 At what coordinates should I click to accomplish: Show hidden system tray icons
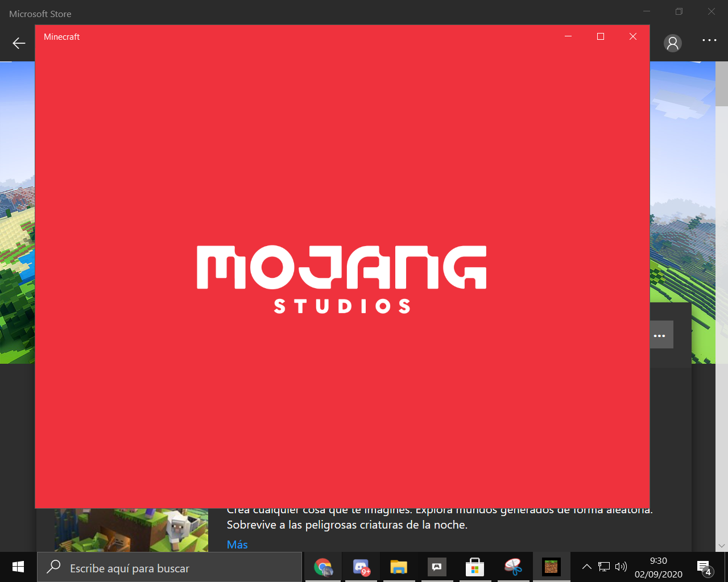[x=587, y=567]
